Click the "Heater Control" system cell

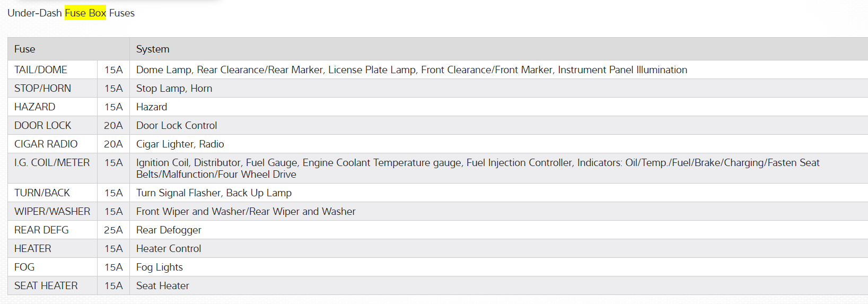[169, 248]
